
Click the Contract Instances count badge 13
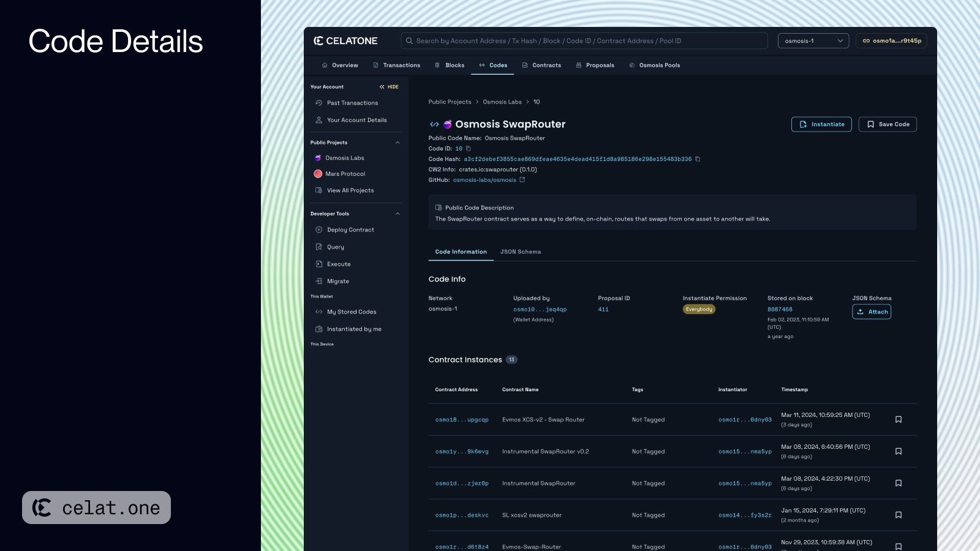(511, 360)
